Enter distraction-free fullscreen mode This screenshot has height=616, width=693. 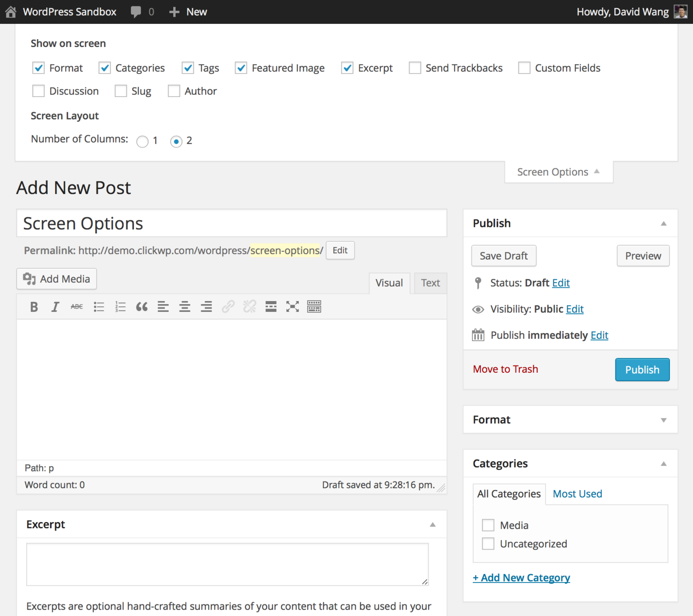292,306
